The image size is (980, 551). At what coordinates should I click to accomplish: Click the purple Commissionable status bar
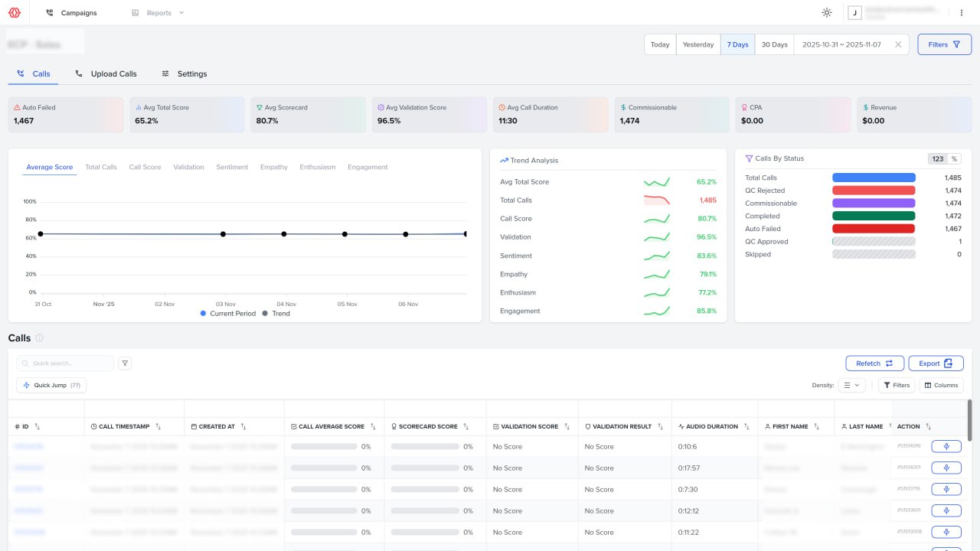pos(874,204)
